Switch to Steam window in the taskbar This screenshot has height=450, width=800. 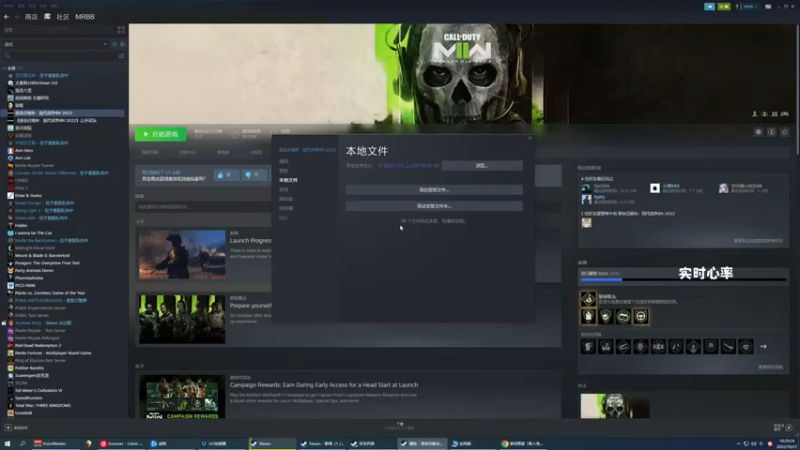coord(272,444)
